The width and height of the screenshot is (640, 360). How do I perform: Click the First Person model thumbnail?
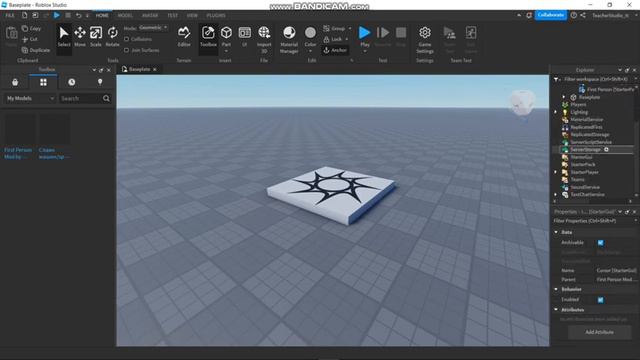[20, 129]
